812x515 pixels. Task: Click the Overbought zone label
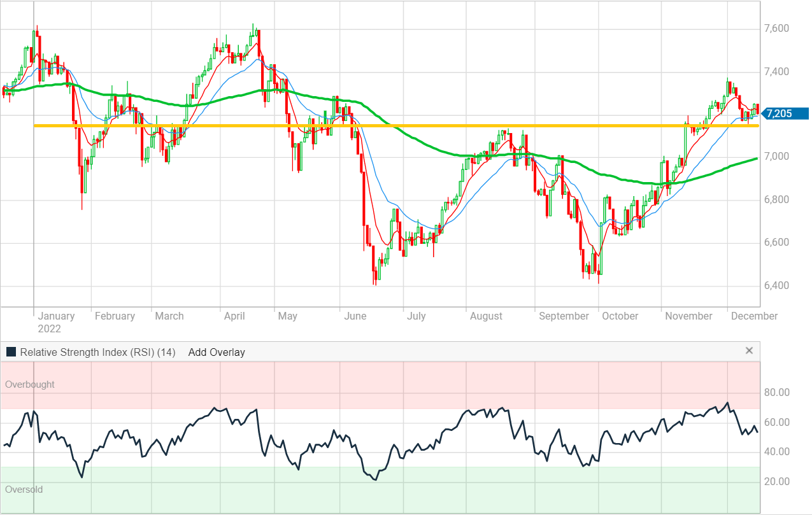[30, 384]
